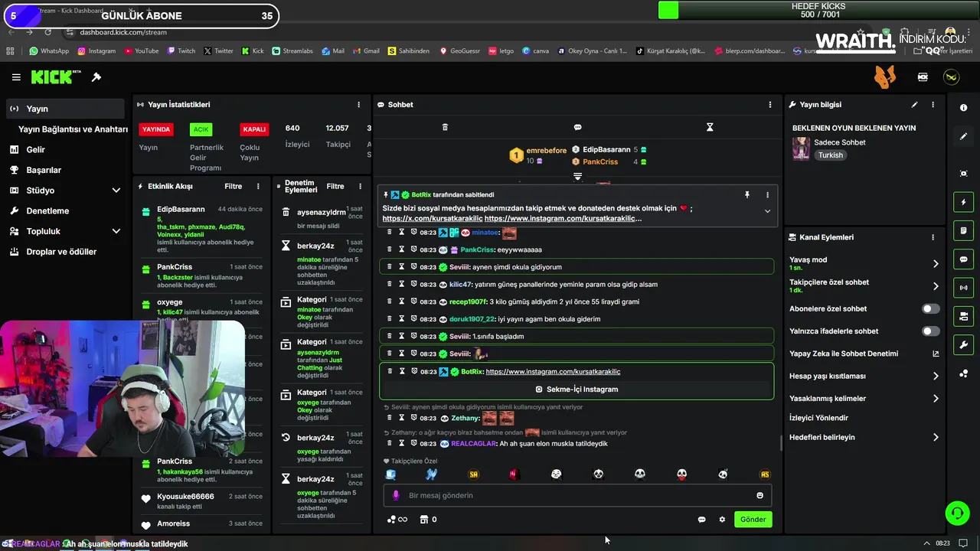
Task: Open the GeoGuessr bookmark
Action: coord(459,51)
